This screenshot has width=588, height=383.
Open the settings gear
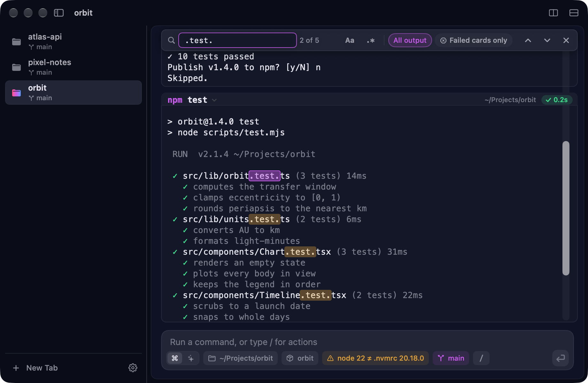point(133,368)
